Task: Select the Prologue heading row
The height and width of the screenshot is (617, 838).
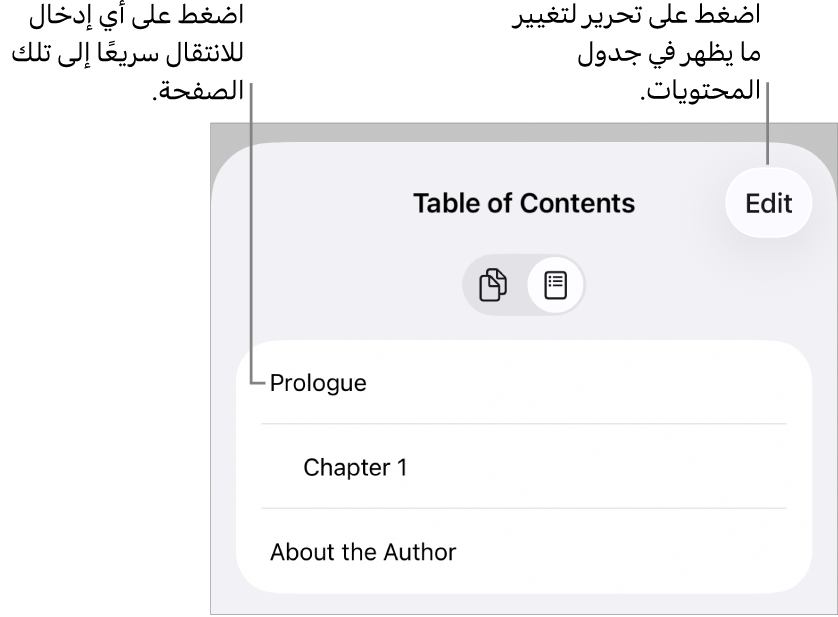Action: [523, 383]
